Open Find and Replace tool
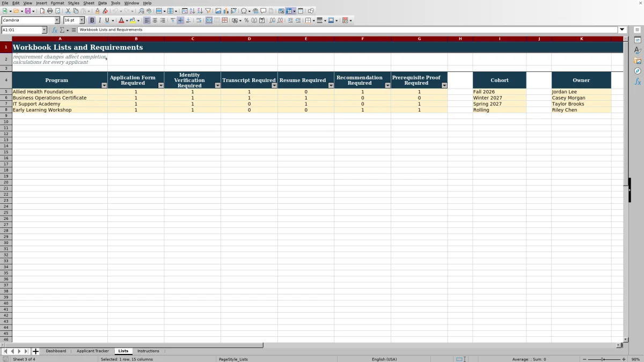Viewport: 644px width, 362px height. pyautogui.click(x=141, y=11)
